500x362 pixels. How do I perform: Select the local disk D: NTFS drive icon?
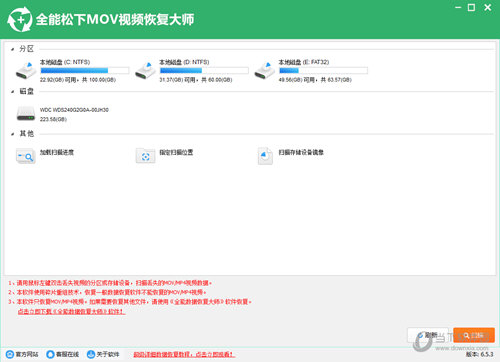pyautogui.click(x=145, y=70)
